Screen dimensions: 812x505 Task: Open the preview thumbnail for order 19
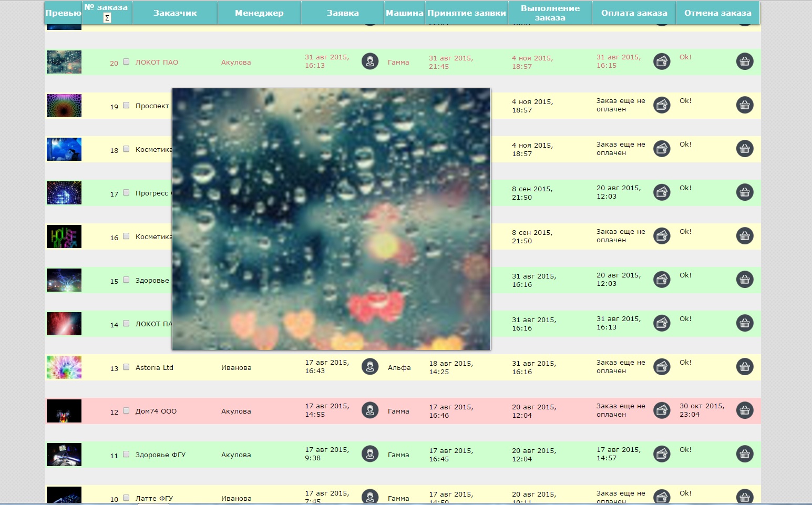(64, 106)
